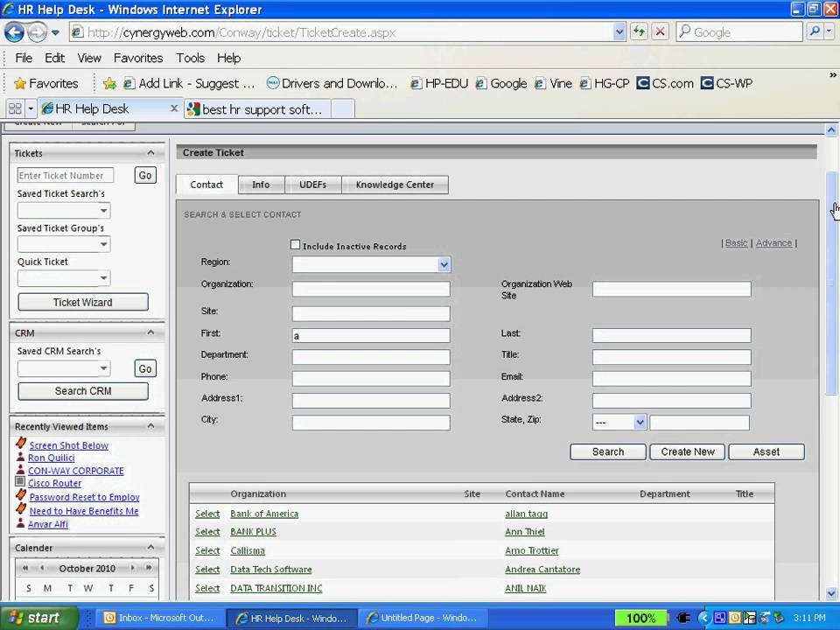
Task: Click the Dell Drivers and Downloads favorite
Action: pos(332,84)
